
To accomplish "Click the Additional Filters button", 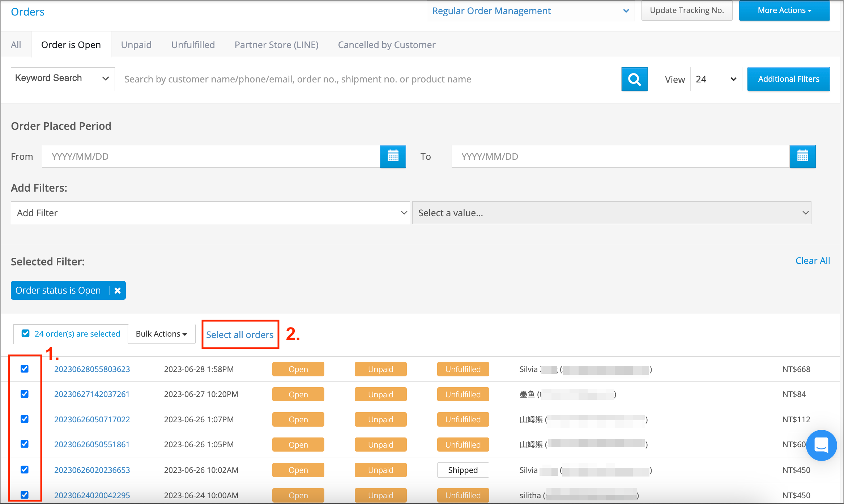I will [788, 79].
